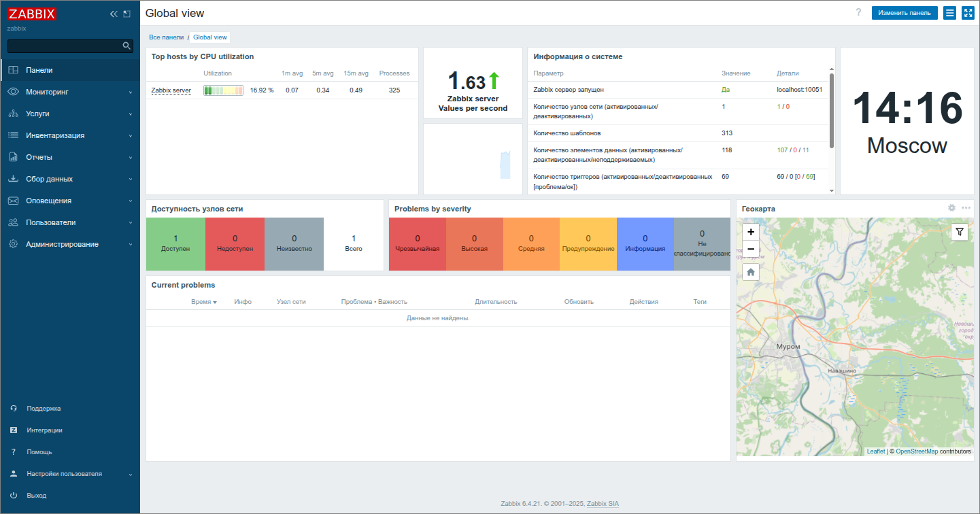Click the Интеграции Z icon
Viewport: 980px width, 514px height.
click(13, 430)
